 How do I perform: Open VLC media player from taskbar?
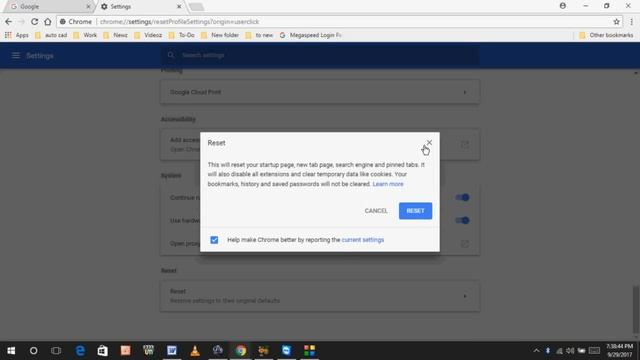(x=195, y=351)
